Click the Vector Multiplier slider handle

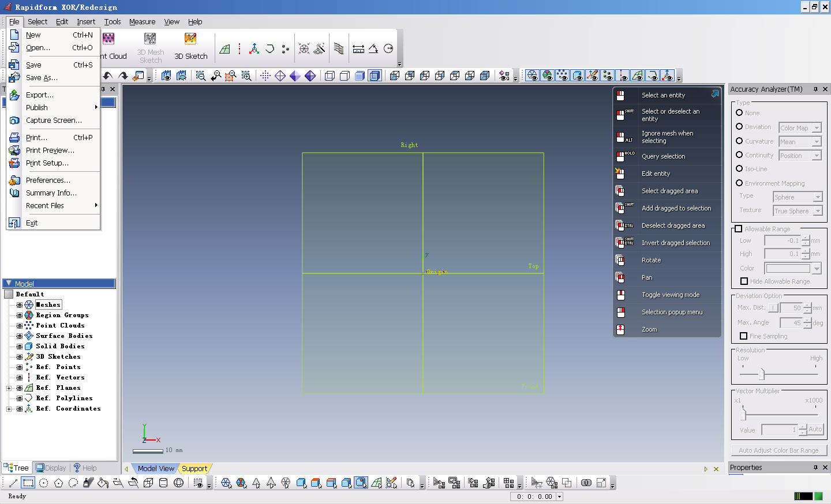[x=743, y=413]
